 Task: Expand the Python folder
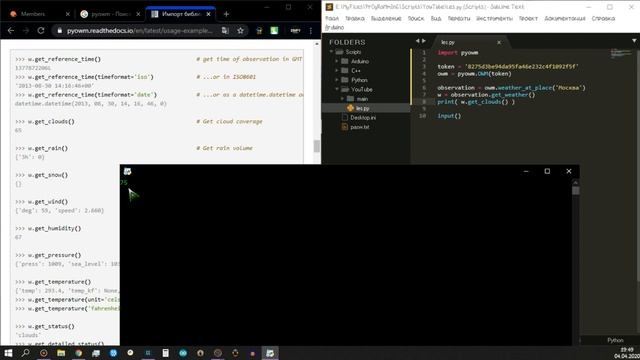coord(337,80)
